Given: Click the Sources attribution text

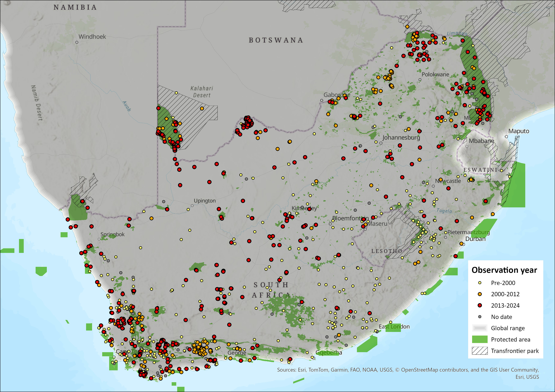Looking at the screenshot, I should [x=408, y=370].
